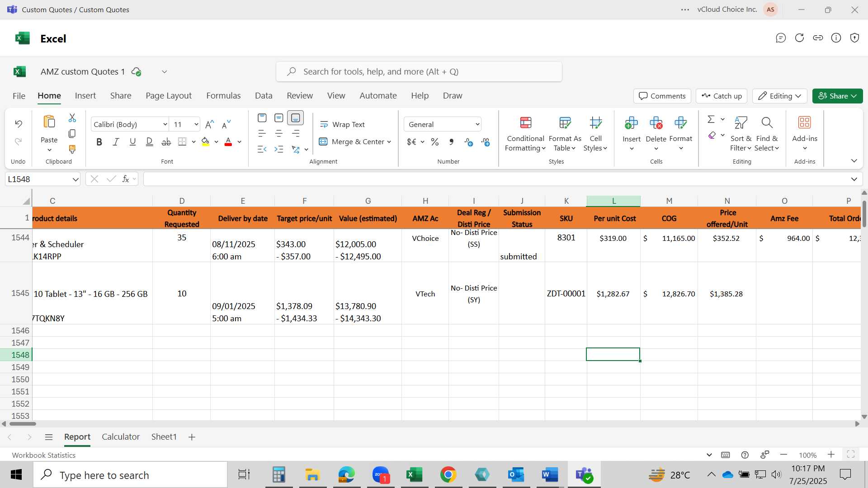868x488 pixels.
Task: Click the AutoSum sigma icon
Action: coord(711,119)
